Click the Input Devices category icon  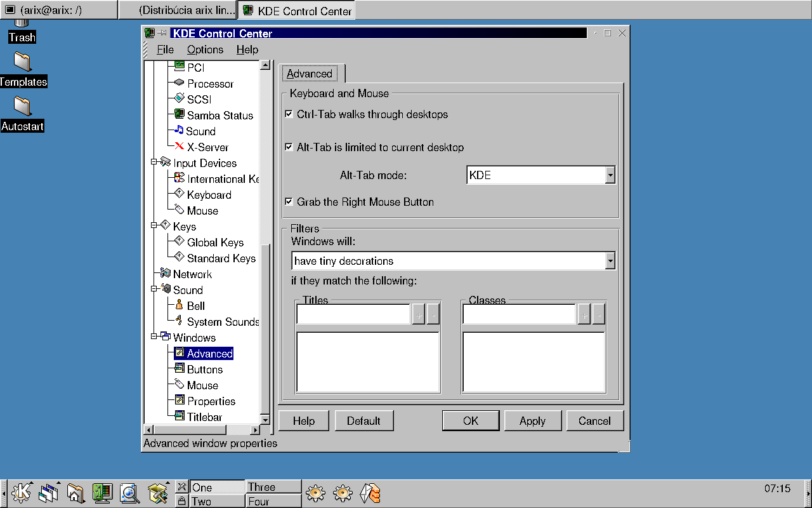[x=165, y=163]
